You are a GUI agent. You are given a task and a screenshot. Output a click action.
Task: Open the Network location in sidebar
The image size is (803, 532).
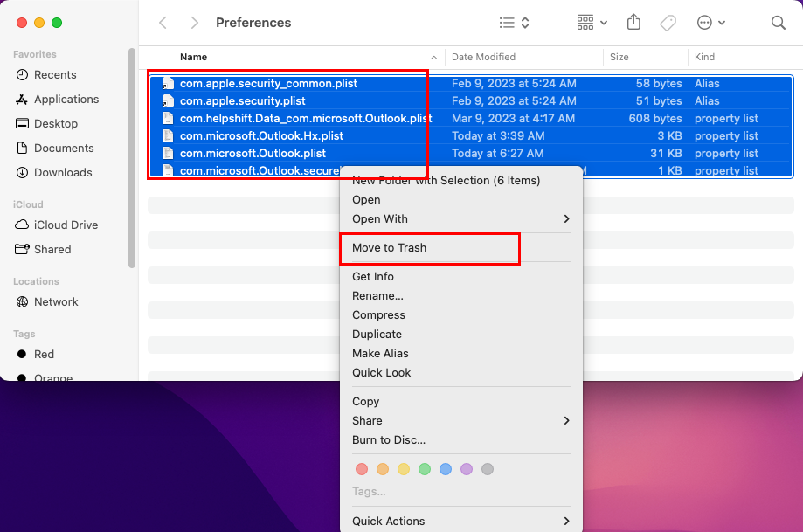[56, 302]
